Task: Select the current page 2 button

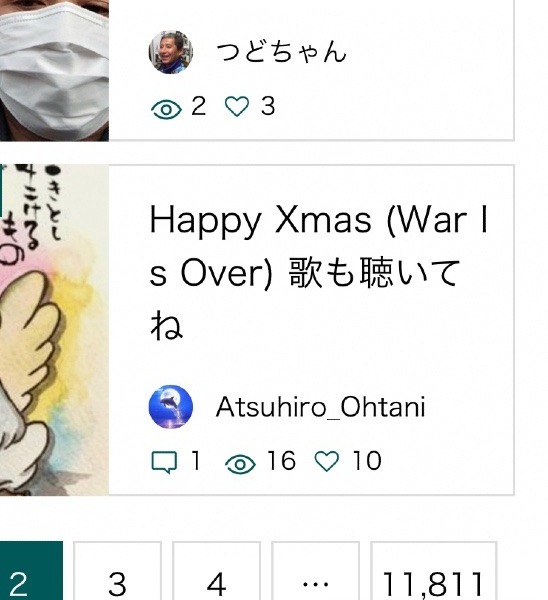Action: coord(31,571)
